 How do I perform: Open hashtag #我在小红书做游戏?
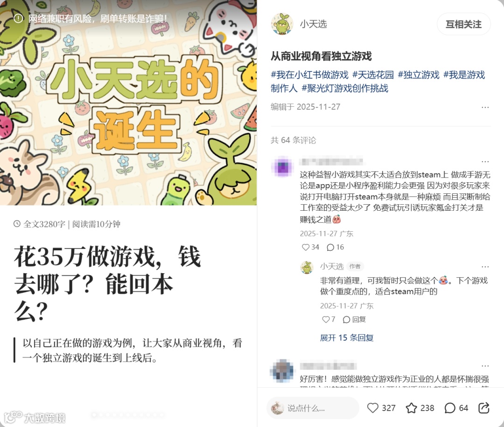click(309, 75)
